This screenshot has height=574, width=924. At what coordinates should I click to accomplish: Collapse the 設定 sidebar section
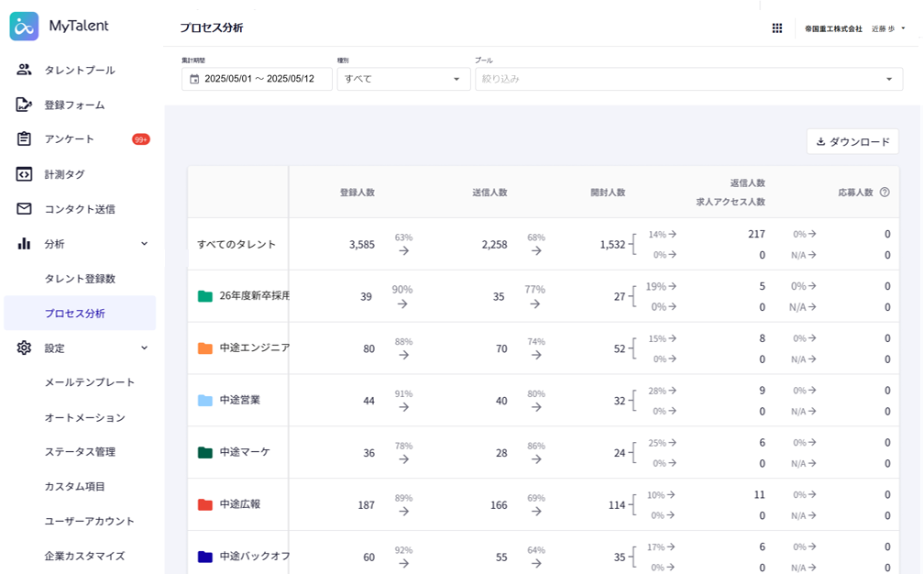click(x=144, y=348)
